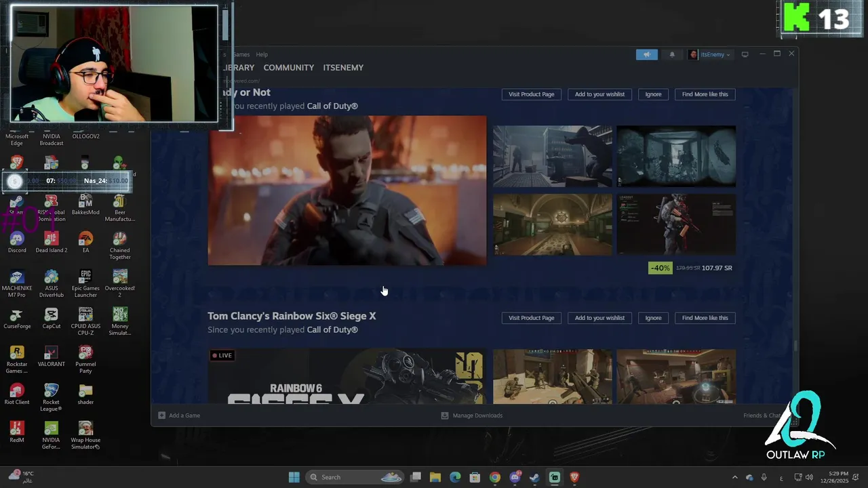Open Discord desktop shortcut
This screenshot has height=488, width=868.
[x=17, y=242]
